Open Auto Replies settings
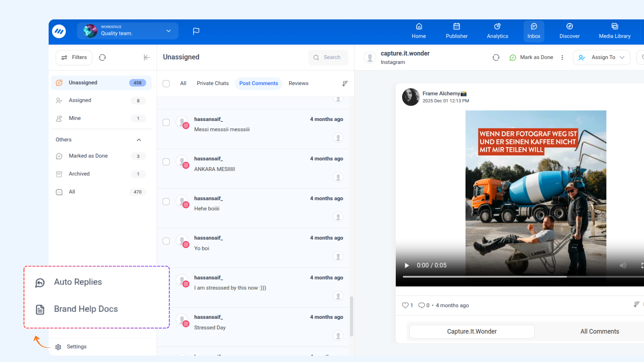This screenshot has width=644, height=362. coord(78,282)
